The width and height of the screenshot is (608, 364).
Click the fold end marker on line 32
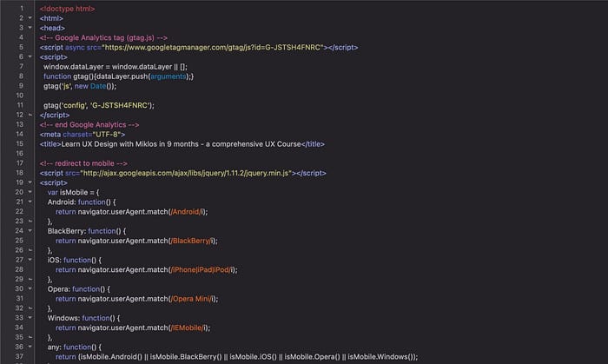coord(30,308)
